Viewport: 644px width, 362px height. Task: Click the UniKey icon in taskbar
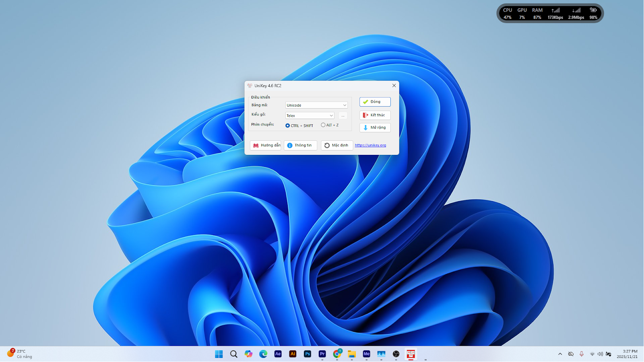(x=411, y=354)
